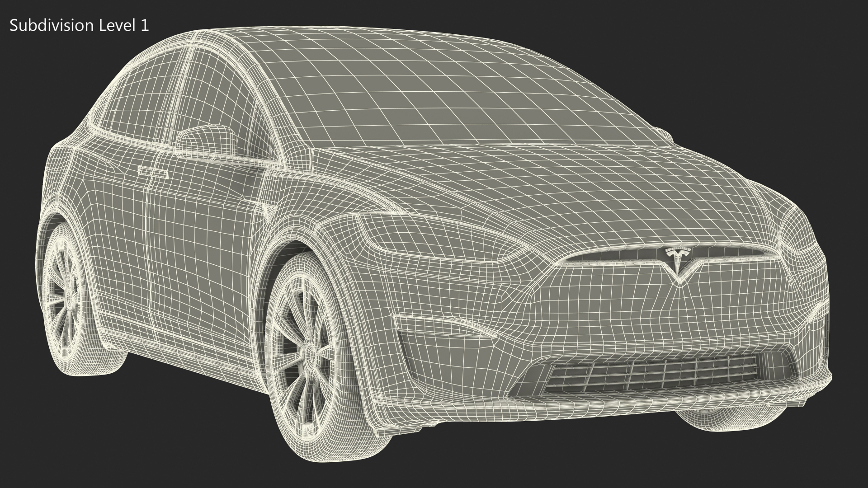Select the front door handle
This screenshot has height=488, width=868.
tap(153, 172)
